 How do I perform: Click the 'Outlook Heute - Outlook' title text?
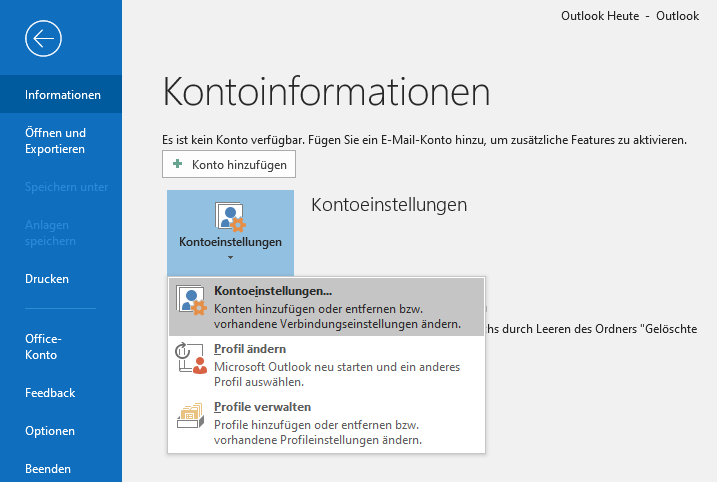click(630, 16)
